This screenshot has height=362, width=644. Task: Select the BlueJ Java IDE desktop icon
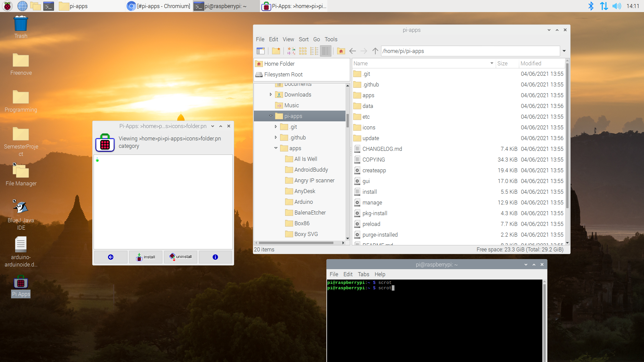(x=21, y=216)
